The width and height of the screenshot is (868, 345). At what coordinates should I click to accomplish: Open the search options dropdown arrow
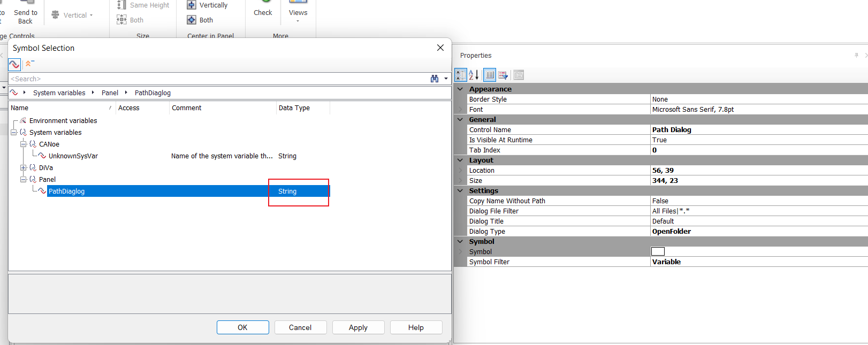coord(446,79)
